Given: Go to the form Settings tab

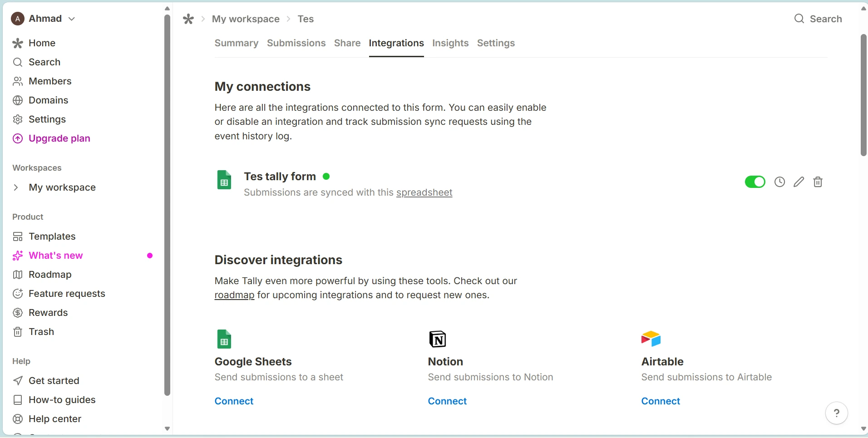Looking at the screenshot, I should tap(496, 43).
